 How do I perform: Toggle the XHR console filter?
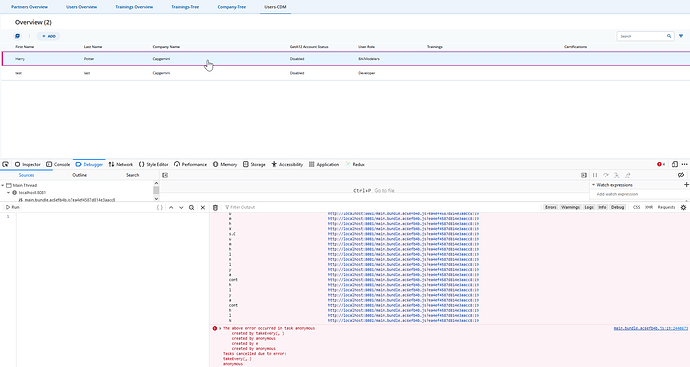point(649,207)
